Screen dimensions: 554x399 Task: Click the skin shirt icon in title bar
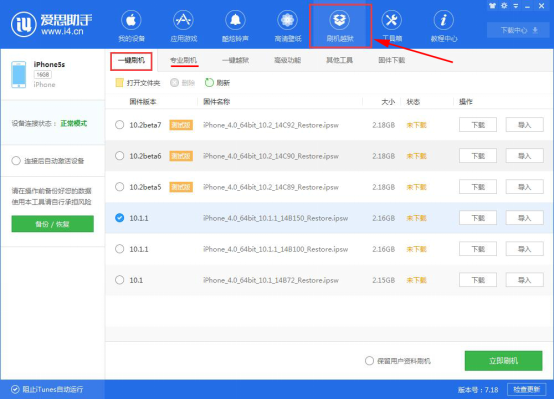pyautogui.click(x=492, y=5)
